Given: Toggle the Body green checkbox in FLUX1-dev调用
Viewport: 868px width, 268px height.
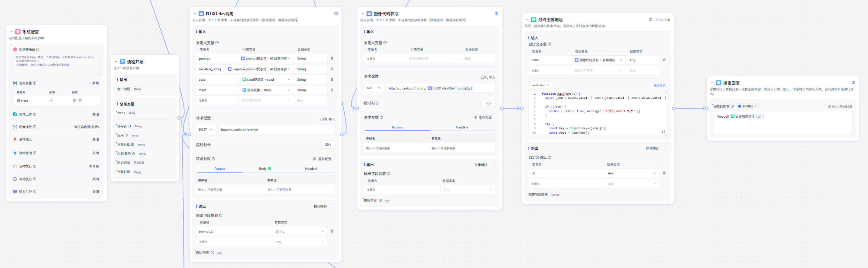Looking at the screenshot, I should (x=269, y=169).
